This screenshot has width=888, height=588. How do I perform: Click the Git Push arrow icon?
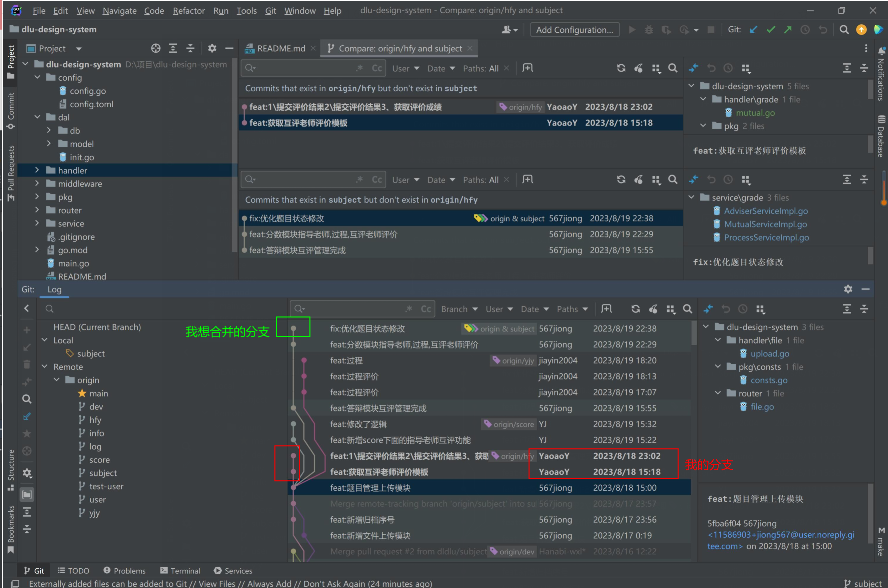pos(788,30)
